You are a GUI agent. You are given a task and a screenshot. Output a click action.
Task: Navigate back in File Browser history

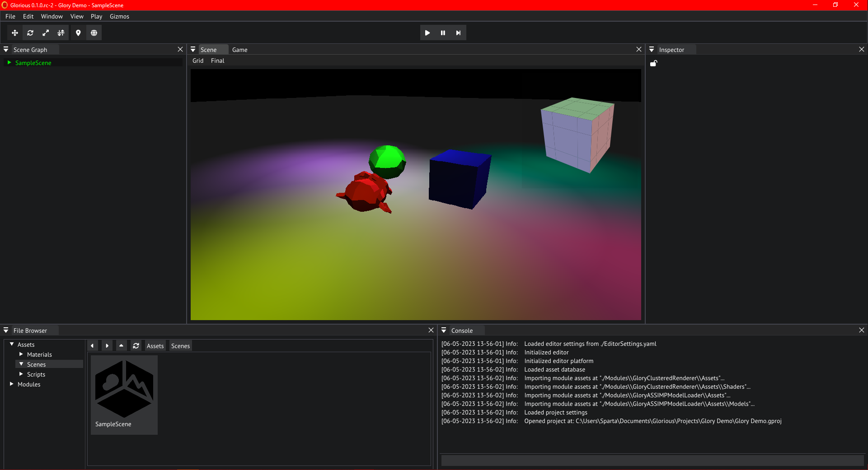point(92,346)
